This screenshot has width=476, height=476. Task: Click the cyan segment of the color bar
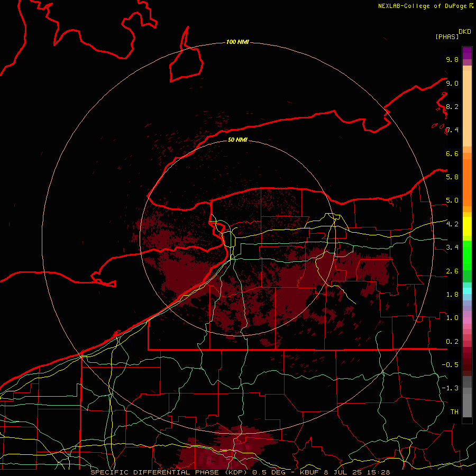coord(467,291)
